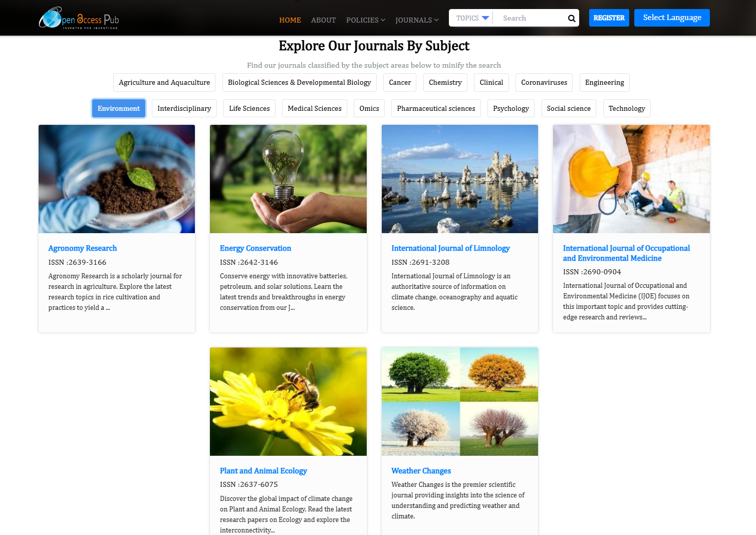756x535 pixels.
Task: Select the Environment subject filter
Action: [x=118, y=108]
